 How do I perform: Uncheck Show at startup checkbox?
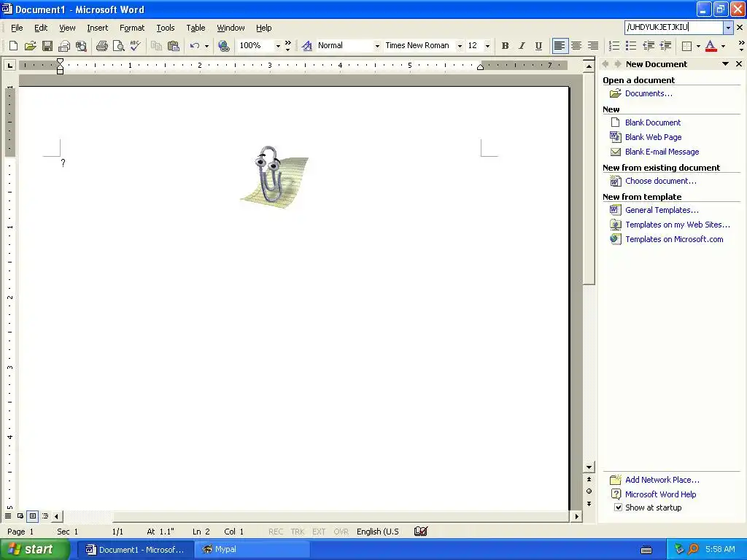[618, 507]
